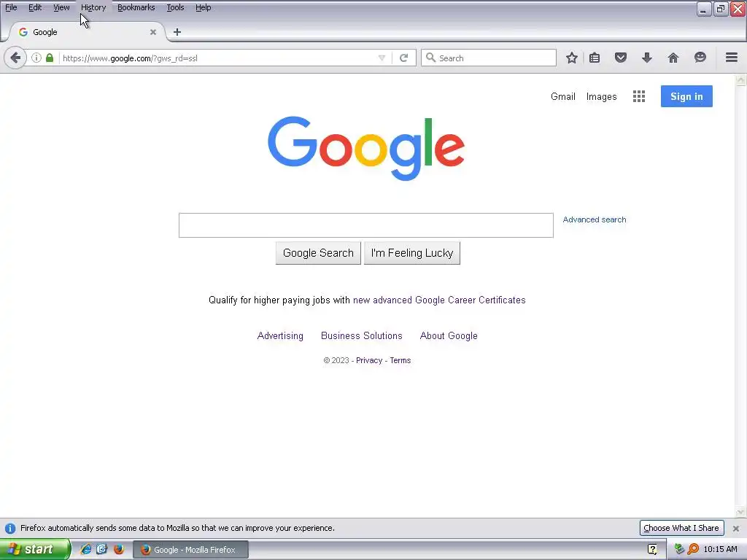Image resolution: width=747 pixels, height=560 pixels.
Task: Open the Tools menu
Action: pos(175,7)
